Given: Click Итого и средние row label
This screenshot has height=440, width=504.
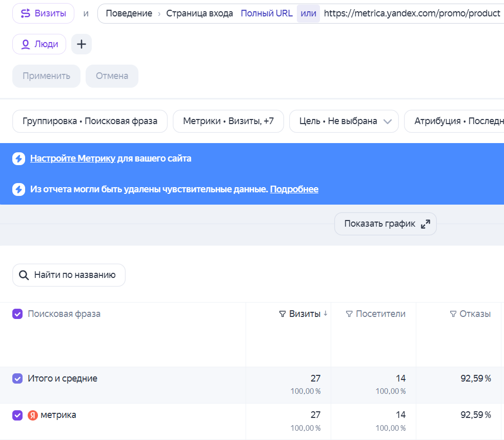Looking at the screenshot, I should click(63, 378).
